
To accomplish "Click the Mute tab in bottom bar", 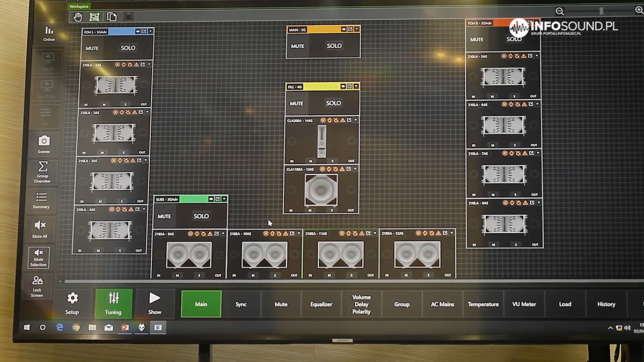I will (x=281, y=304).
